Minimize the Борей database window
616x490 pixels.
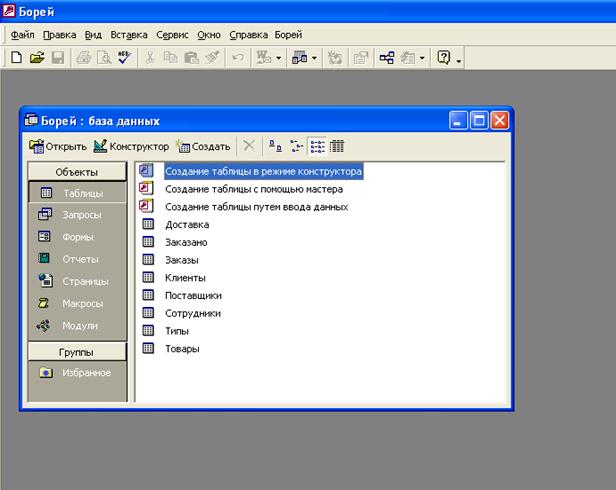(458, 120)
